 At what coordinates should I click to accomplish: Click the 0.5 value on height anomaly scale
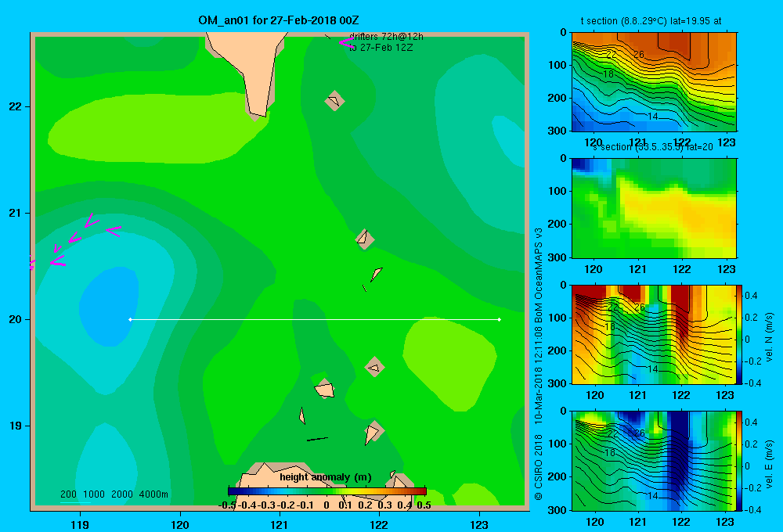click(x=424, y=505)
